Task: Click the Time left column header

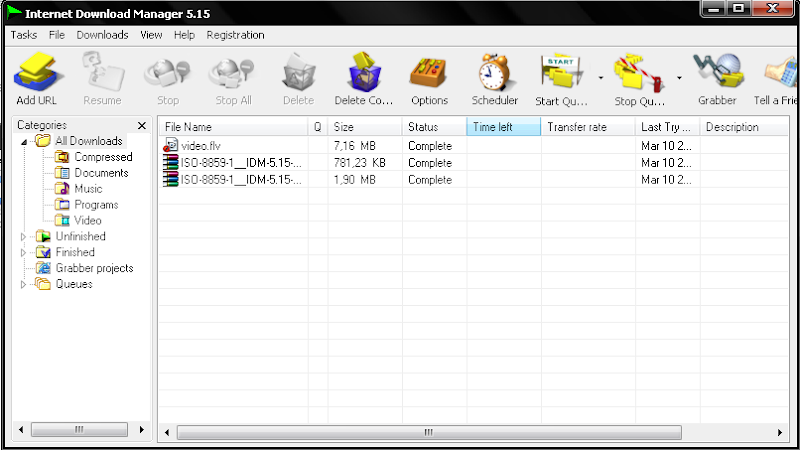Action: tap(504, 127)
